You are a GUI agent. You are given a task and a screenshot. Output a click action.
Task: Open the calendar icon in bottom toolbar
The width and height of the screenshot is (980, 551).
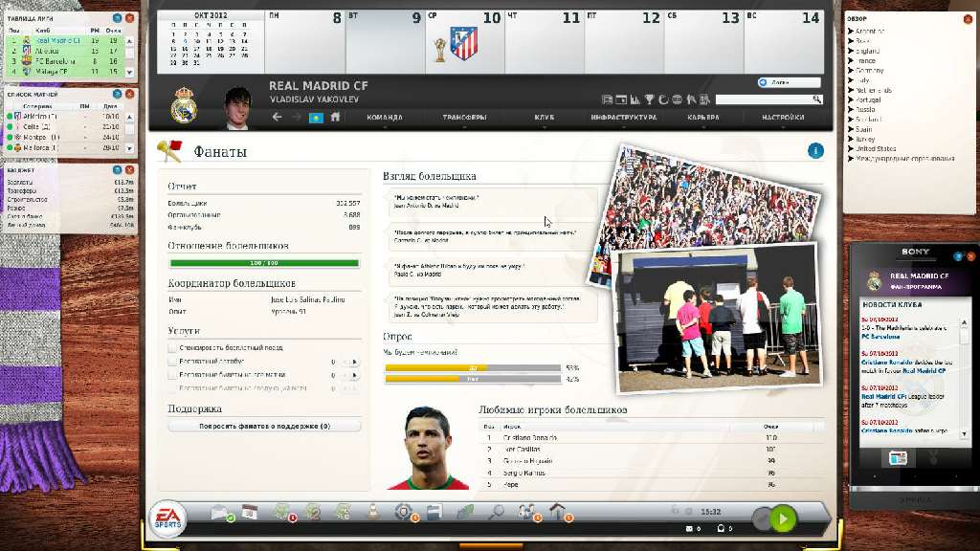coord(250,513)
